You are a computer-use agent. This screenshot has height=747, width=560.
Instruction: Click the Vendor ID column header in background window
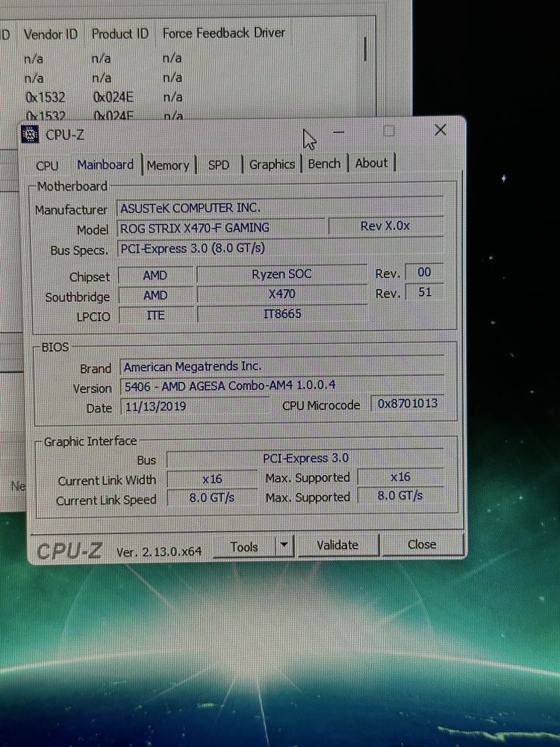tap(51, 34)
